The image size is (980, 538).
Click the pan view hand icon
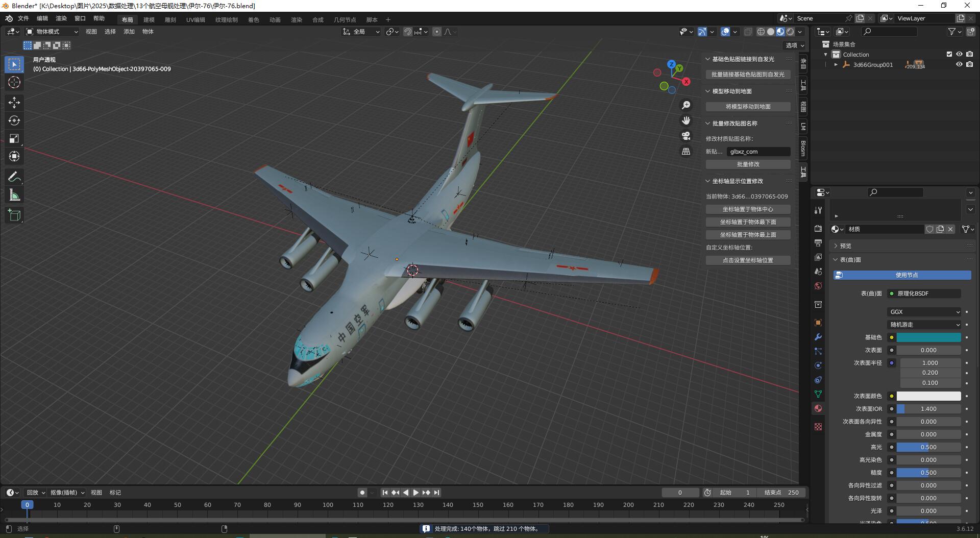click(686, 120)
